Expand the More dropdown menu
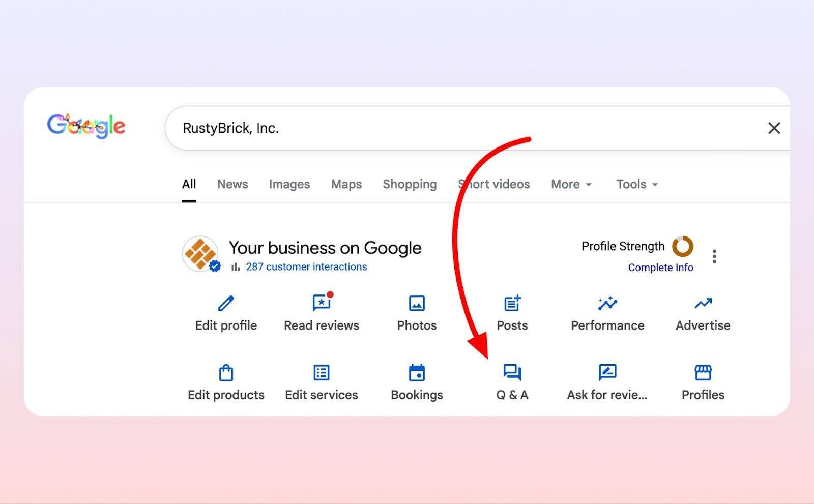Image resolution: width=814 pixels, height=504 pixels. pyautogui.click(x=571, y=184)
